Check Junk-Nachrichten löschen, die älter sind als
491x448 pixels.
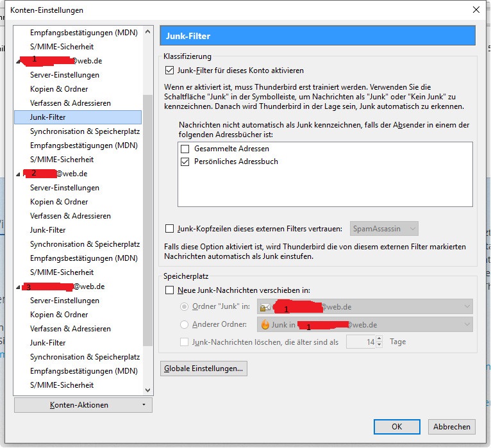point(184,342)
